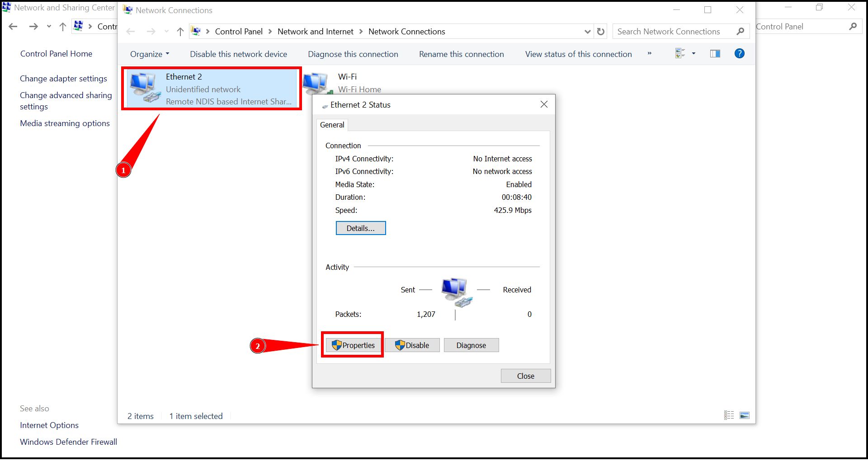This screenshot has height=461, width=868.
Task: Open Windows Defender Firewall link
Action: 68,442
